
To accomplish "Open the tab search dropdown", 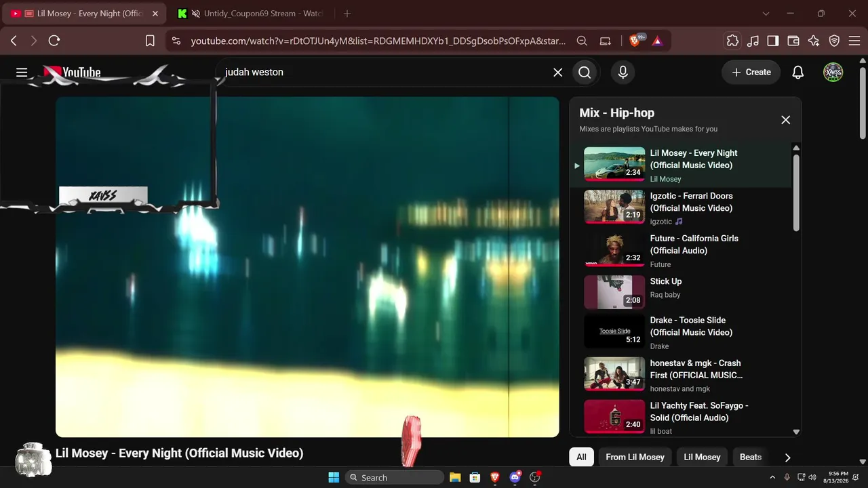I will click(x=766, y=14).
